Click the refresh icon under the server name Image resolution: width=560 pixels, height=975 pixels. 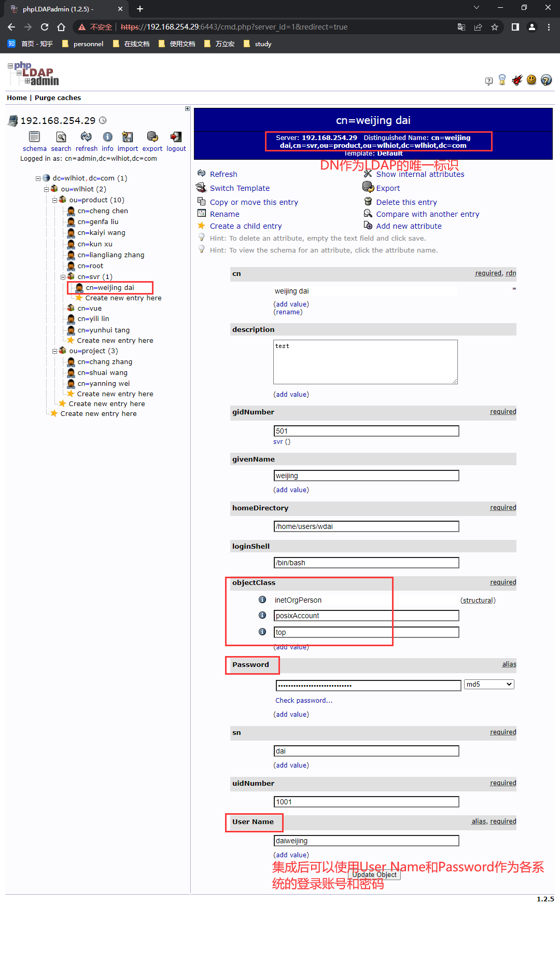(x=86, y=137)
